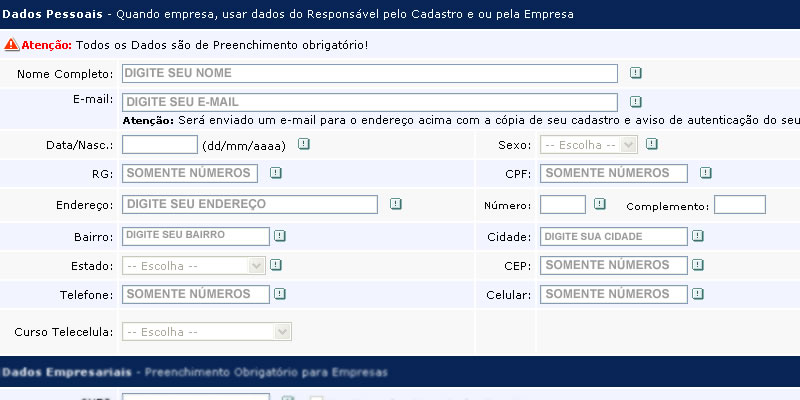
Task: Focus the Nome Completo input field
Action: (370, 73)
